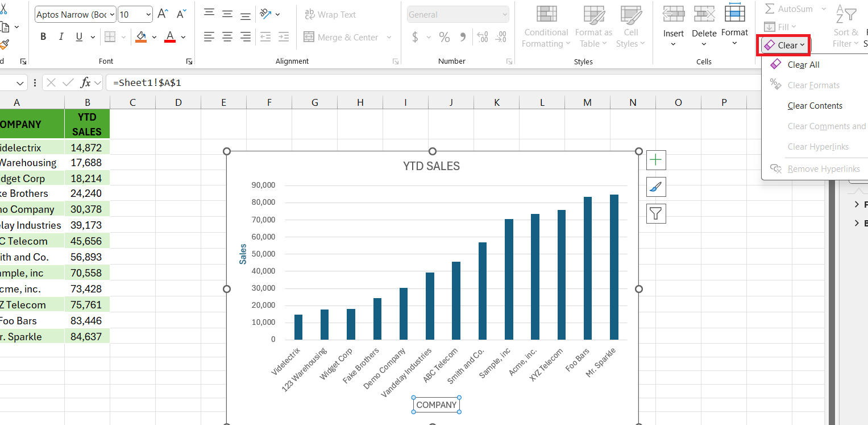Expand the Merge & Center dropdown arrow

pos(389,37)
